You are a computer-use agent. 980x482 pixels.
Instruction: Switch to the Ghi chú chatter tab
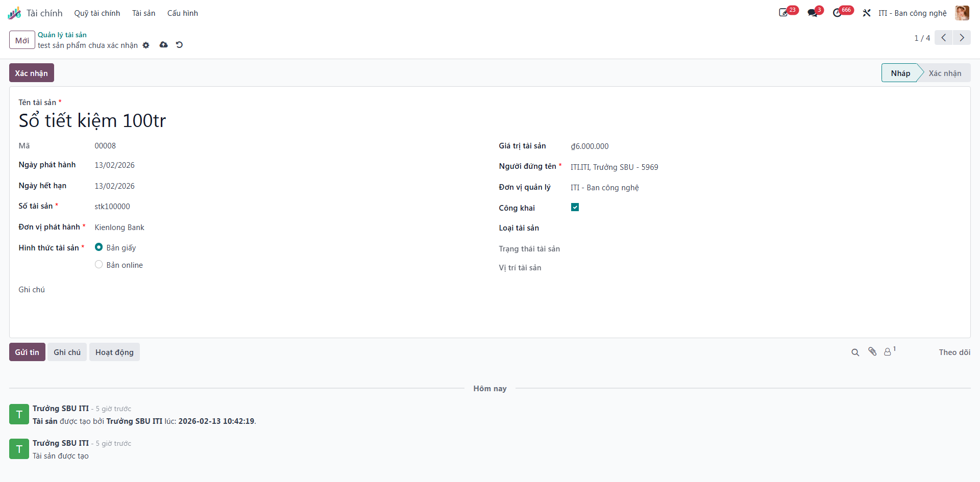(67, 352)
